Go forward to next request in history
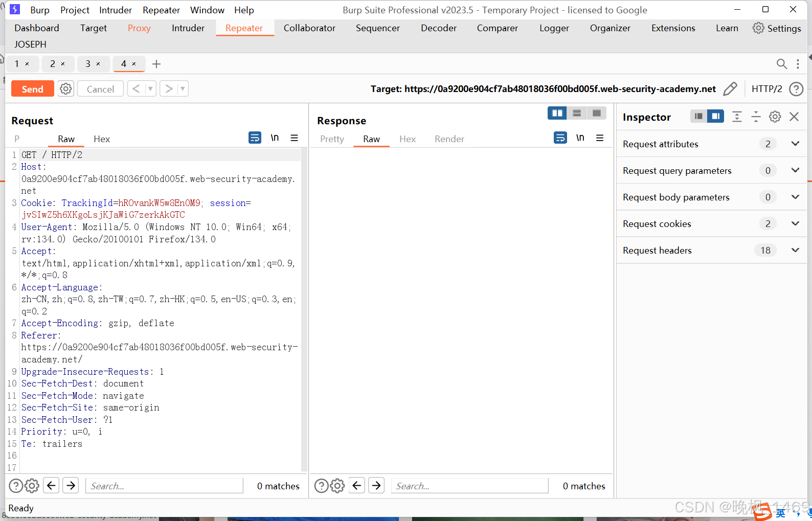The height and width of the screenshot is (521, 812). [x=168, y=89]
